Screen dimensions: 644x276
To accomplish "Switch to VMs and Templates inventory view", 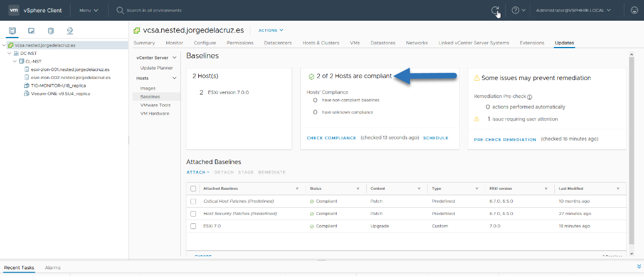I will (31, 30).
